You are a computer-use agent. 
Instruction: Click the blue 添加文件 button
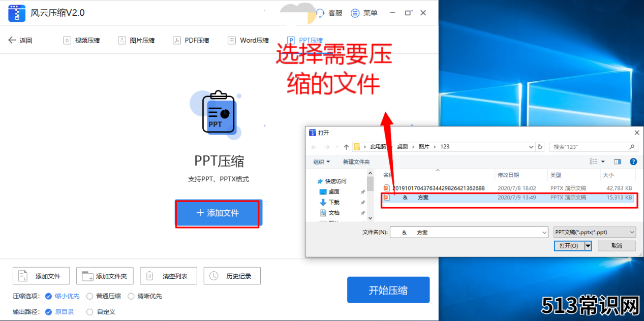(x=218, y=213)
